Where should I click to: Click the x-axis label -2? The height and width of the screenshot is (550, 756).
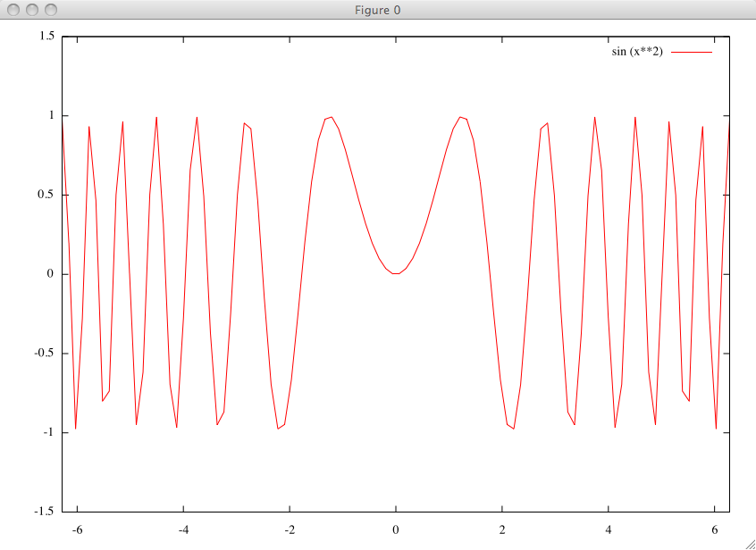[x=290, y=529]
